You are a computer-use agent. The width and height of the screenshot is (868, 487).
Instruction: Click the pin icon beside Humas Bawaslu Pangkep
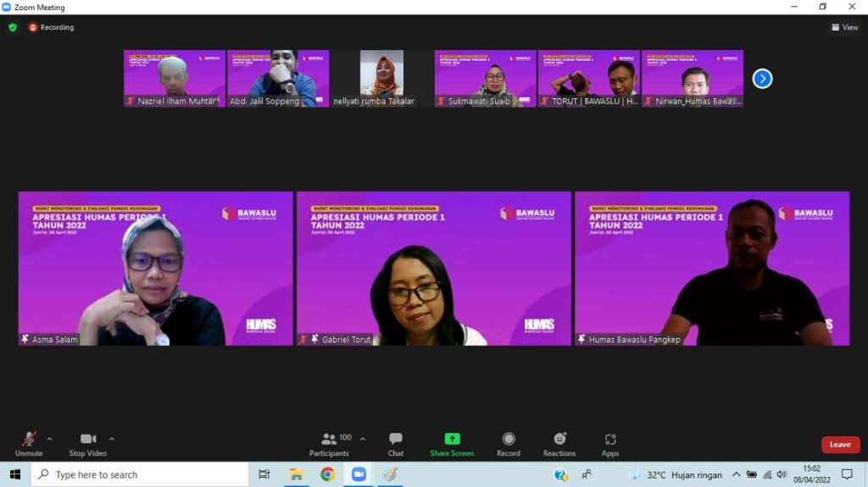pos(581,339)
